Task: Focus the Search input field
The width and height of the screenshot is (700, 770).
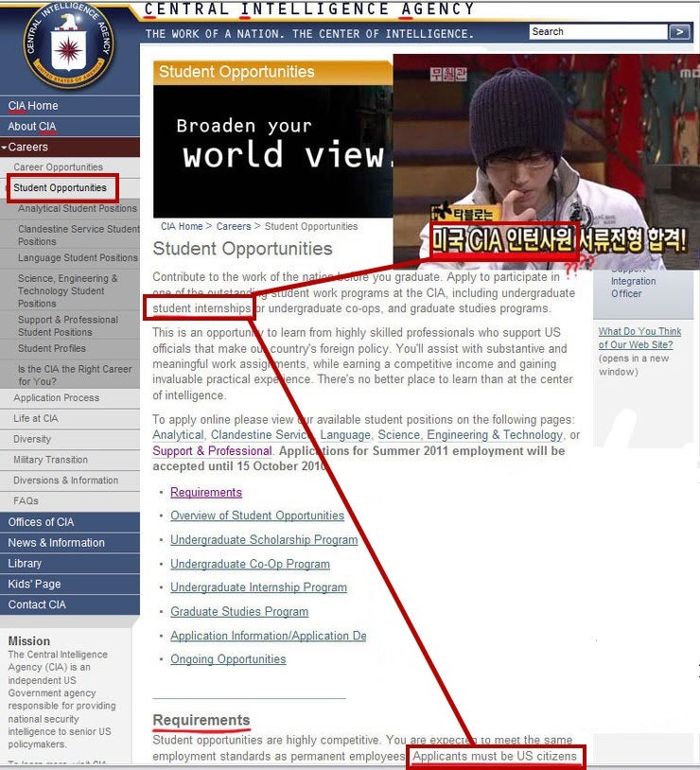Action: [x=598, y=32]
